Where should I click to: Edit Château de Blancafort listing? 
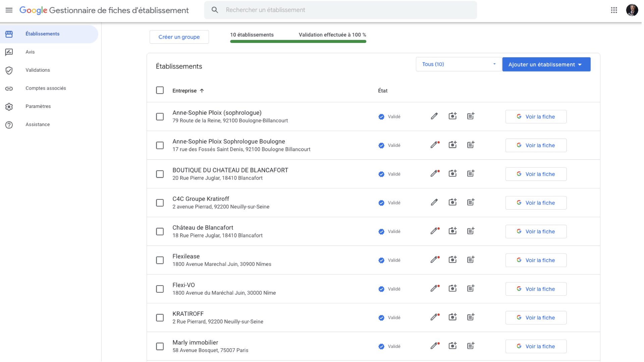[x=435, y=231]
